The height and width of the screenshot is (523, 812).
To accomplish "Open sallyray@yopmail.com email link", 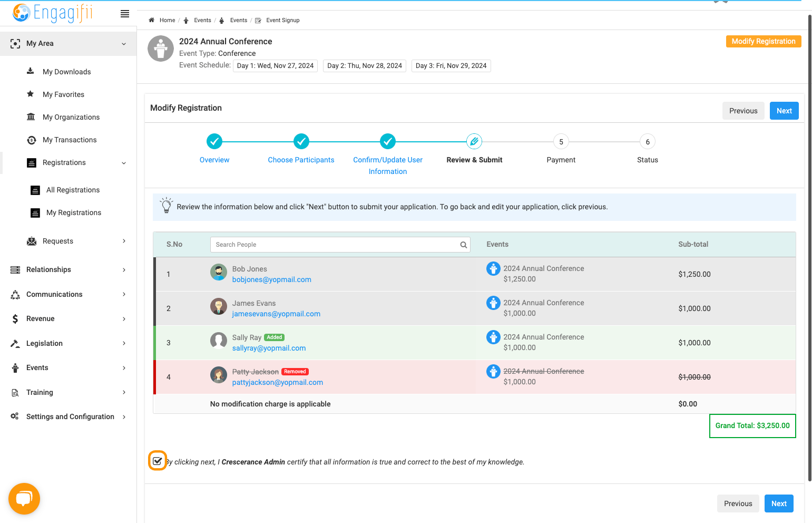I will pyautogui.click(x=269, y=348).
